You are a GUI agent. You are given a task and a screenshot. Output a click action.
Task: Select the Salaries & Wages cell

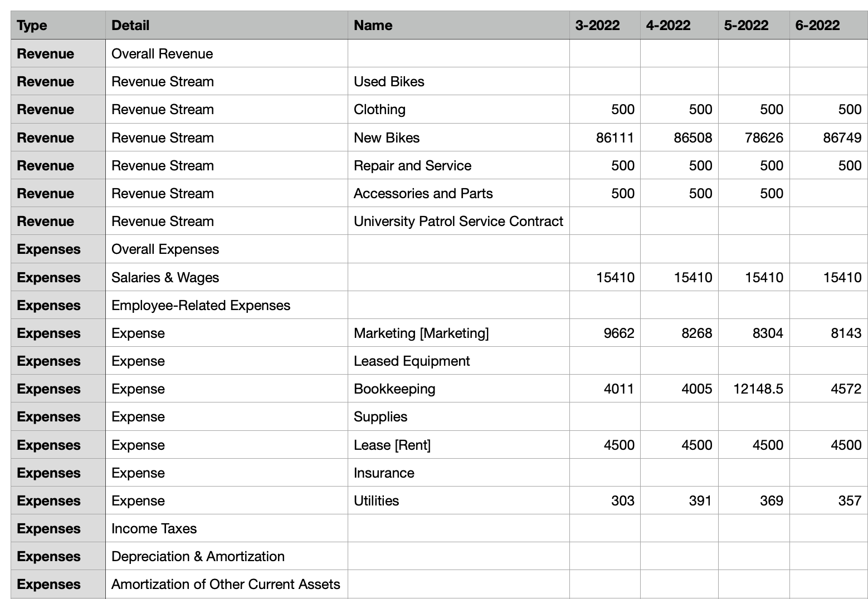227,277
